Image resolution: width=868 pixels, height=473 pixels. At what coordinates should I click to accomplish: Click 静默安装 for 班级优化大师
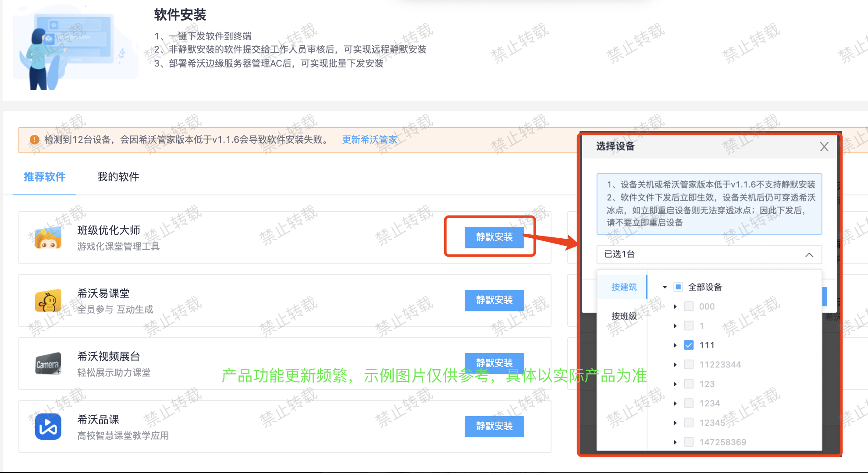click(x=494, y=237)
